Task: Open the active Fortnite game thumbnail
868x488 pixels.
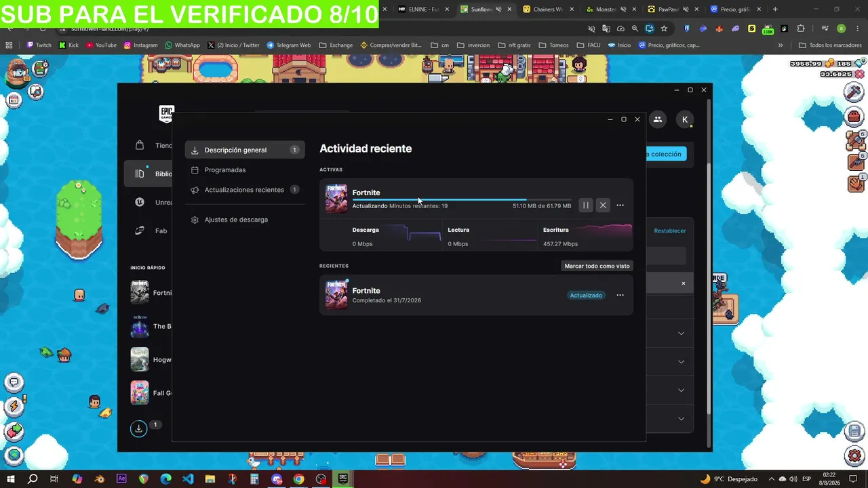Action: [336, 199]
